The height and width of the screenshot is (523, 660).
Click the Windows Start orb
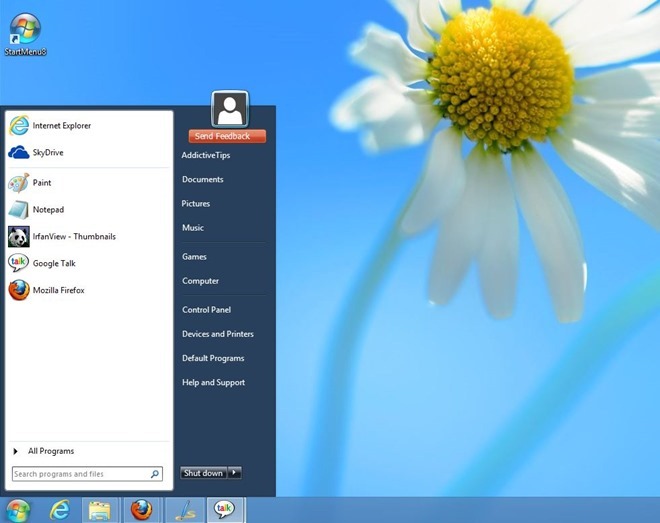click(19, 510)
